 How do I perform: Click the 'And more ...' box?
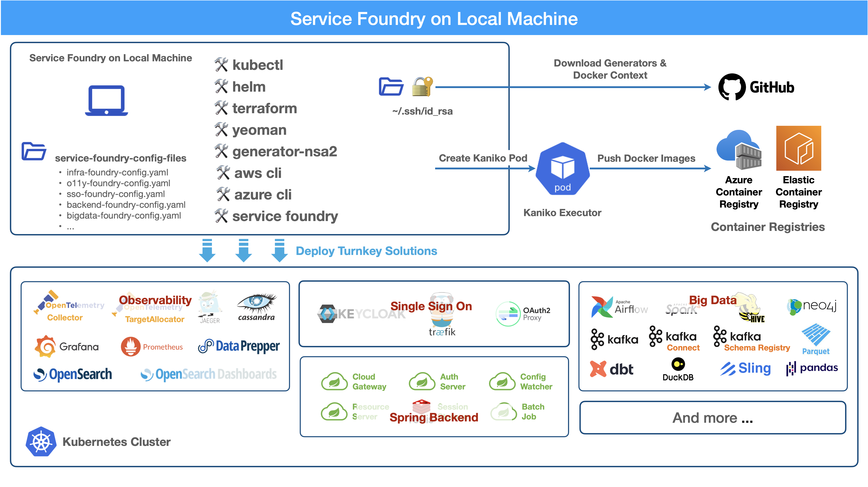point(713,418)
